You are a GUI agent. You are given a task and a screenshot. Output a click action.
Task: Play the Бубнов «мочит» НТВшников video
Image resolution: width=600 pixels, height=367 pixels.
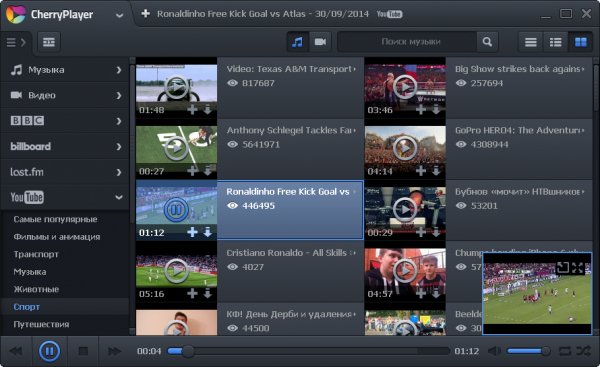pyautogui.click(x=404, y=209)
